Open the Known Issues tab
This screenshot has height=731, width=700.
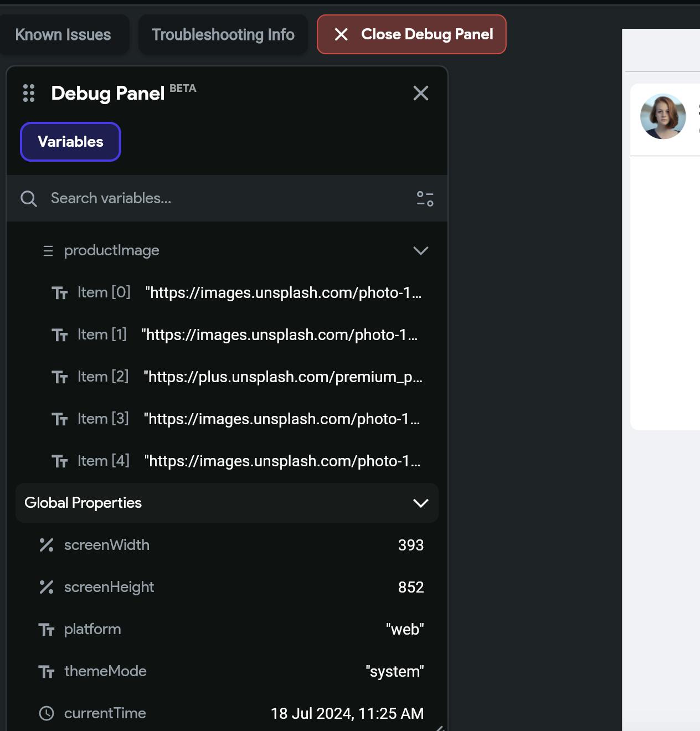63,34
